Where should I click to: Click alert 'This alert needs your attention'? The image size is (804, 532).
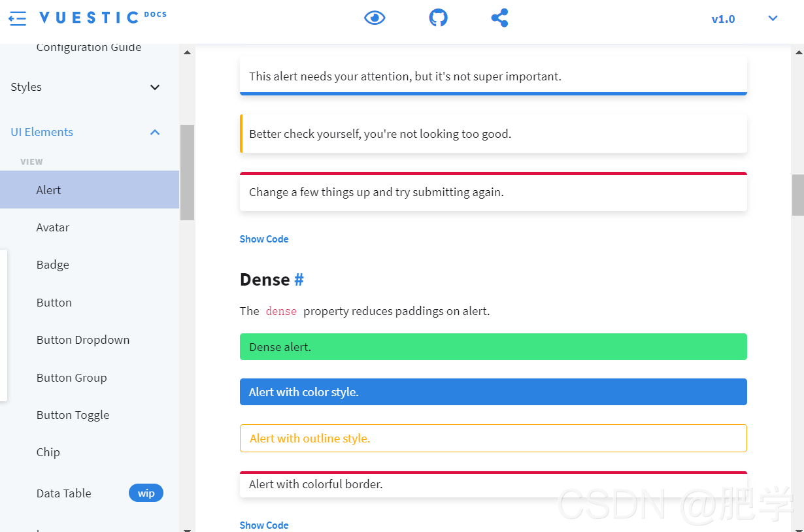click(x=494, y=76)
